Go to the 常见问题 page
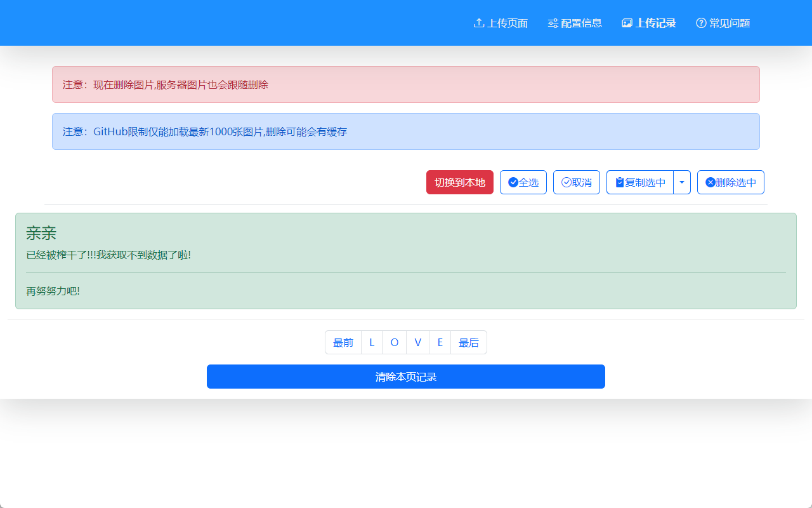The width and height of the screenshot is (812, 508). [x=730, y=23]
